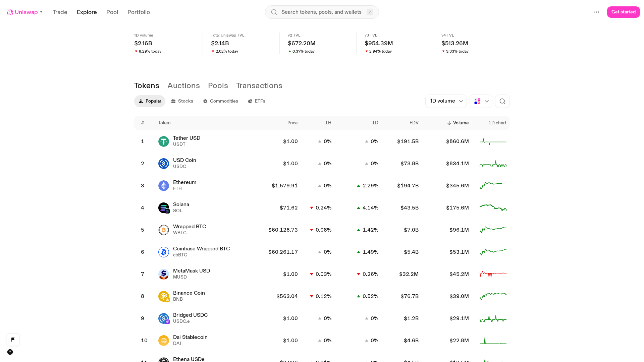Click the Tether USD token icon

point(164,141)
